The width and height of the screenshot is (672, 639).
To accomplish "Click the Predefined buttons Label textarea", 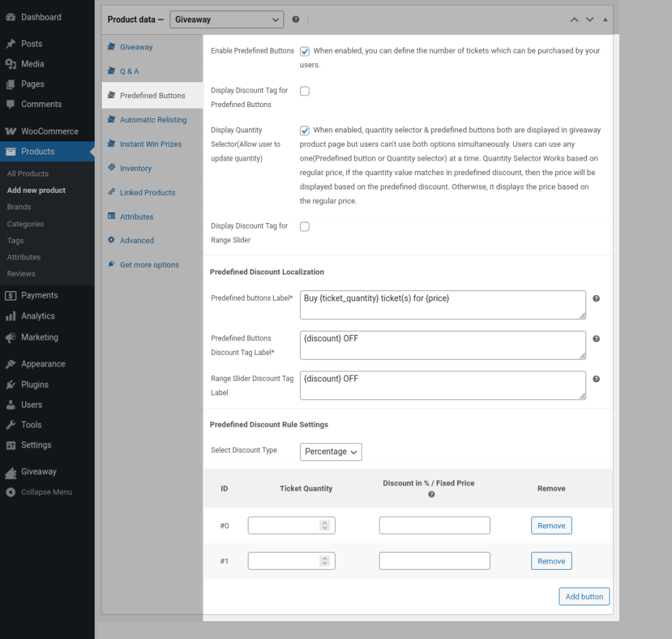I will 443,305.
